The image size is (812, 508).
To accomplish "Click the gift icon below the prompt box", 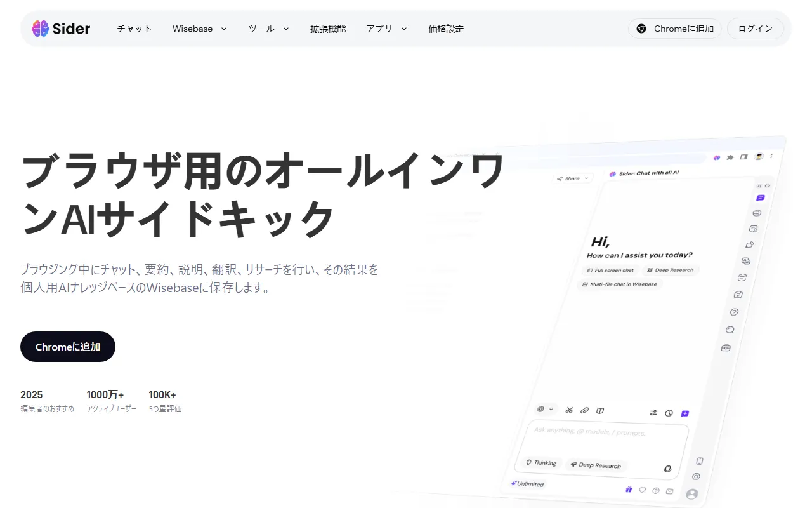I will coord(629,490).
